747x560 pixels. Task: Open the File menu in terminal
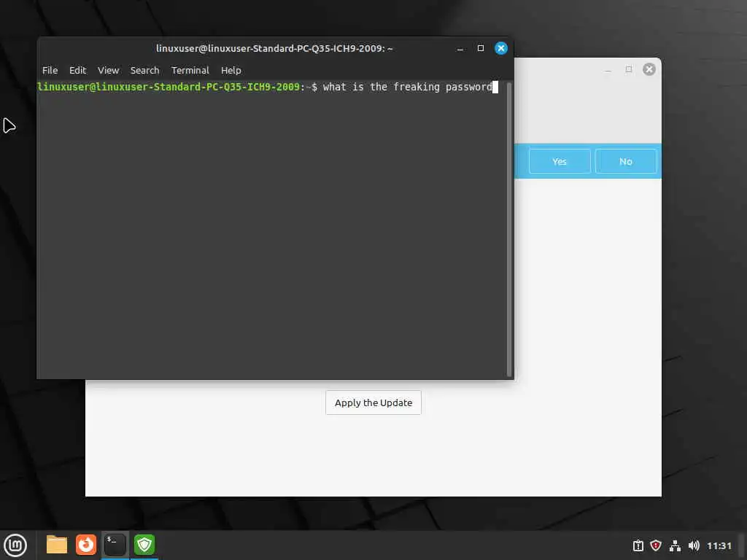click(50, 71)
